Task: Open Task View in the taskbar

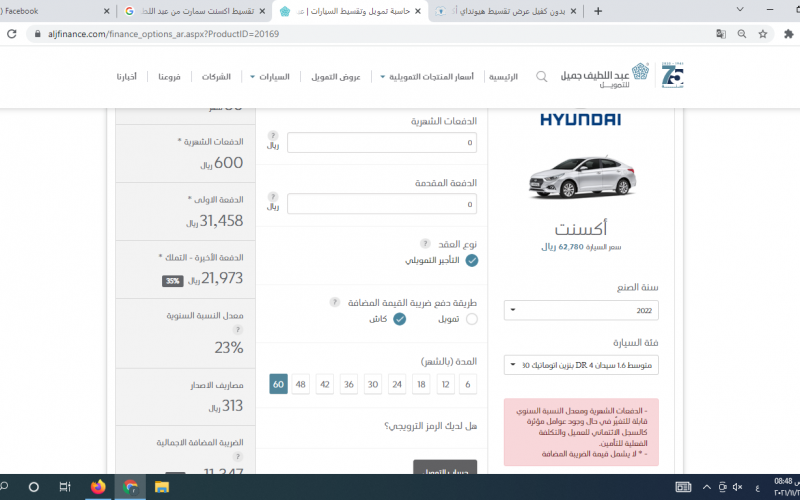Action: [65, 487]
